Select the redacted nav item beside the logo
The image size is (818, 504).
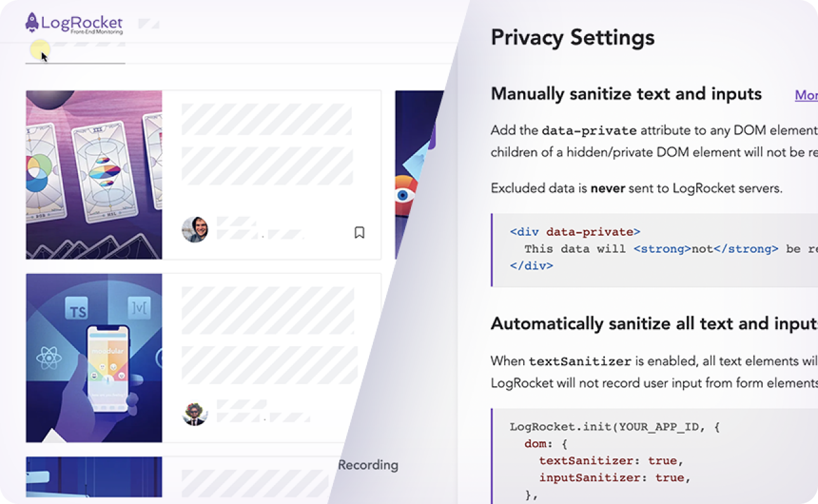(x=148, y=24)
